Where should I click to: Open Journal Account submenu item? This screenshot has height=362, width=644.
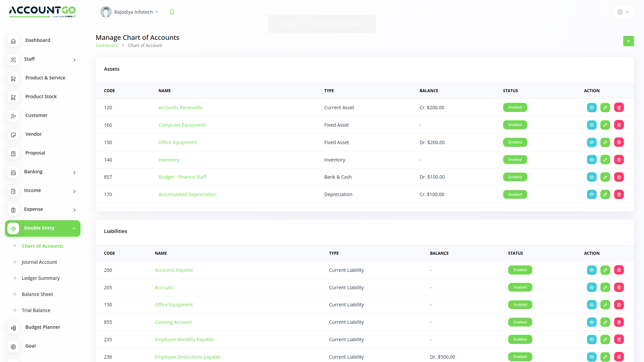click(x=39, y=262)
